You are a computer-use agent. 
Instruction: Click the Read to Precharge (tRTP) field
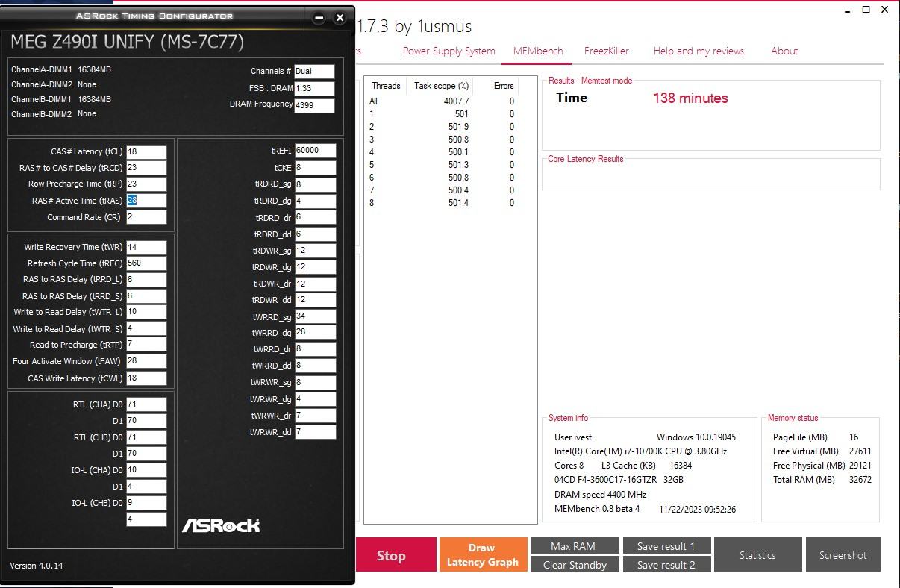tap(146, 345)
